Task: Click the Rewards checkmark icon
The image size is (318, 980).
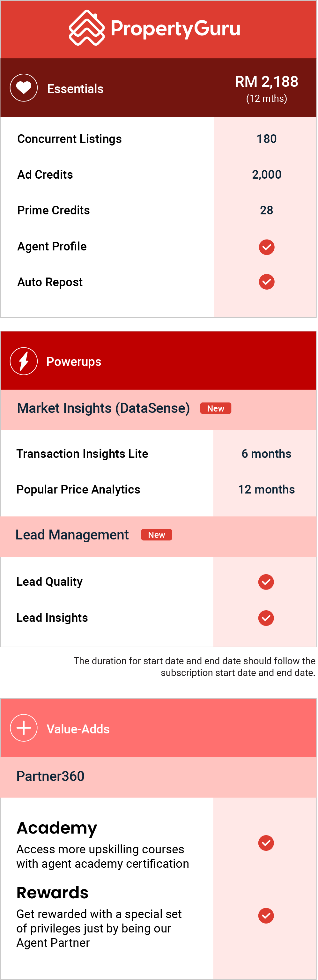Action: (267, 917)
